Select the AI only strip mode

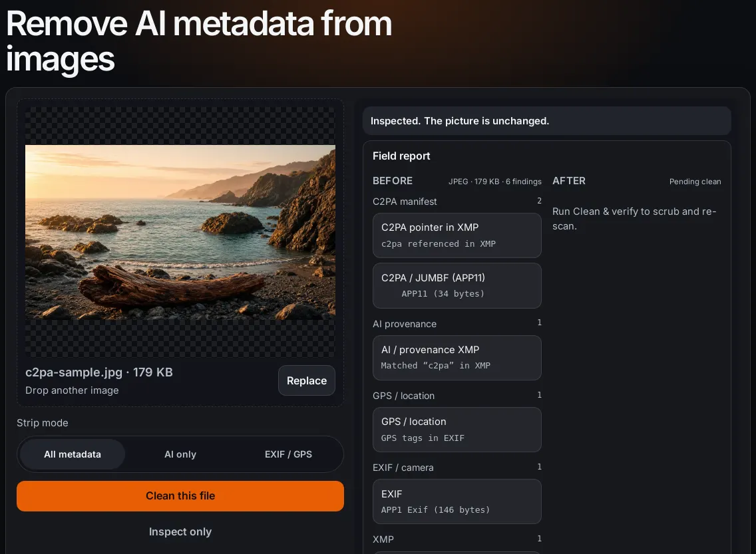pyautogui.click(x=180, y=454)
